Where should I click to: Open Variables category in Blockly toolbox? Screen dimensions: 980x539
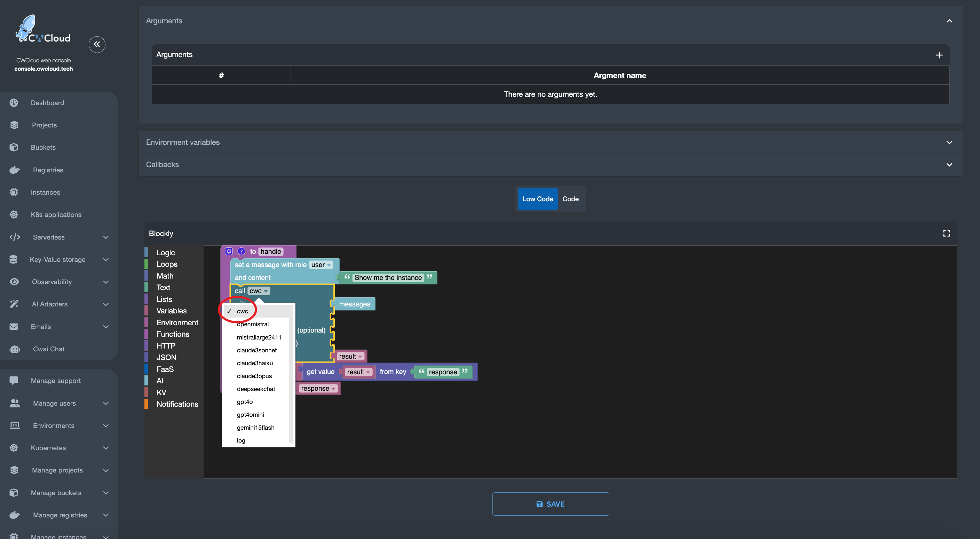(x=172, y=311)
